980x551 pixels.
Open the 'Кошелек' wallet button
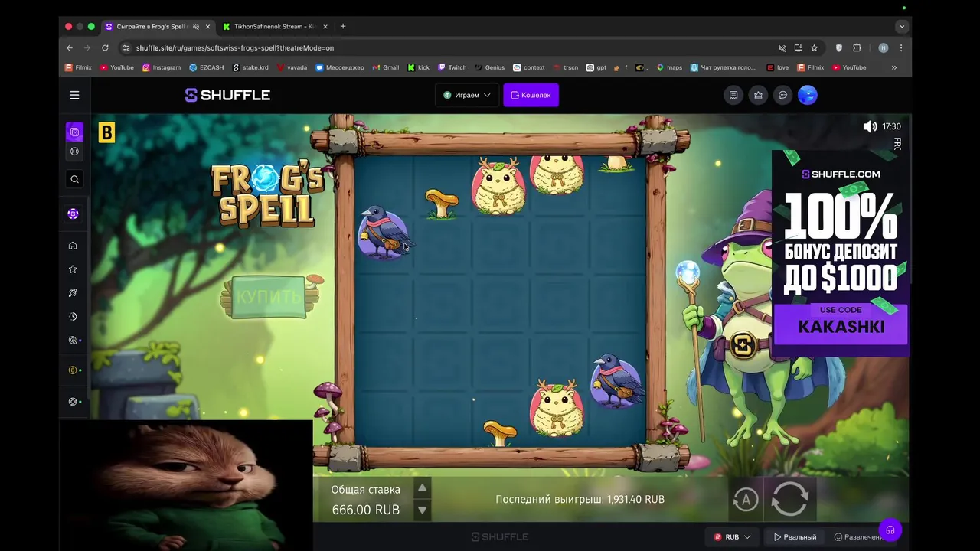531,95
